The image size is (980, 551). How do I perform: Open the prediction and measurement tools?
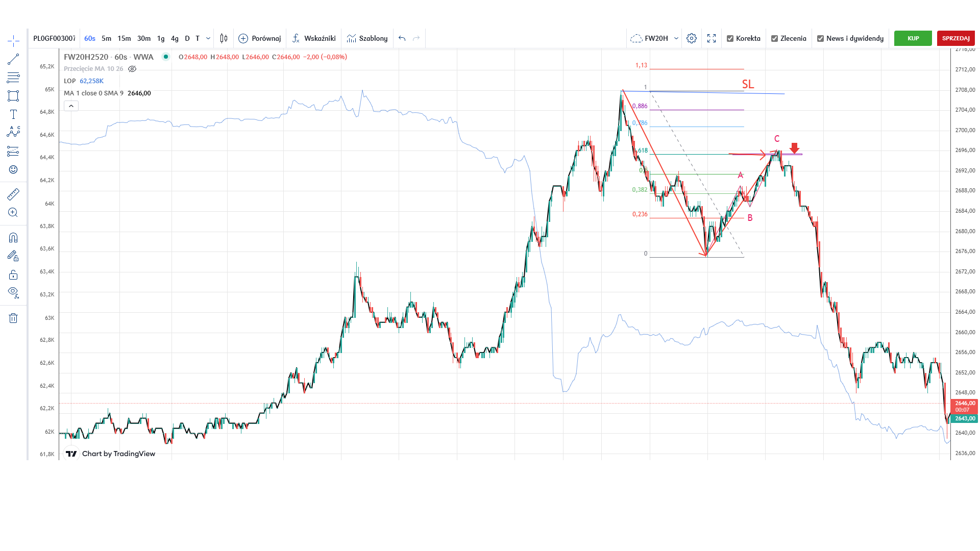[x=13, y=151]
